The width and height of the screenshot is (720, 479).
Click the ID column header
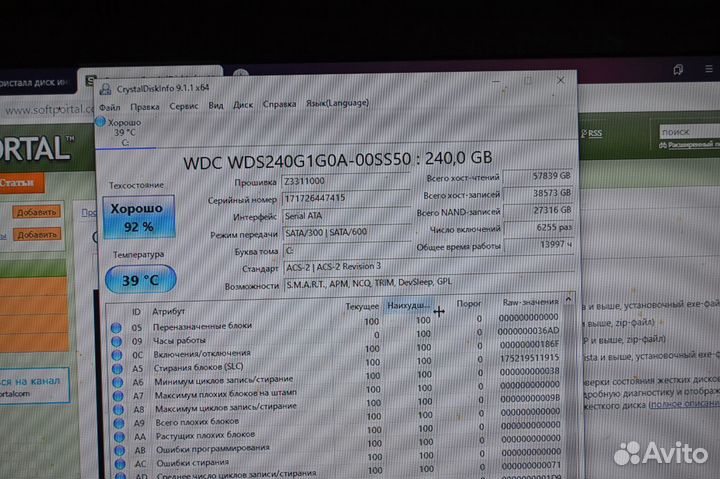pos(136,312)
